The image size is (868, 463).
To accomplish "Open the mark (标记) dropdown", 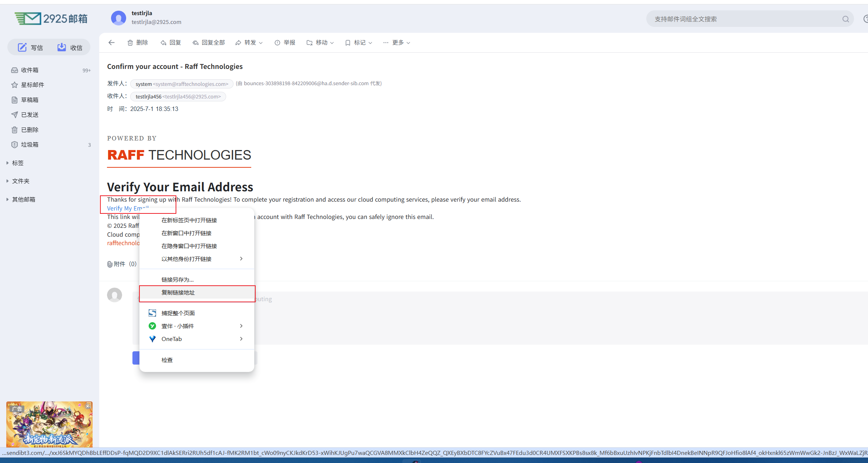I will (359, 43).
